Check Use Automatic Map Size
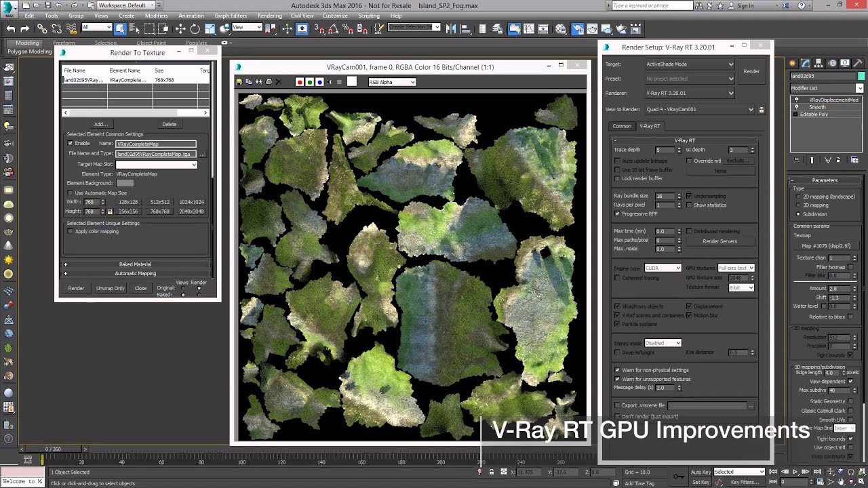This screenshot has height=488, width=868. click(x=70, y=193)
